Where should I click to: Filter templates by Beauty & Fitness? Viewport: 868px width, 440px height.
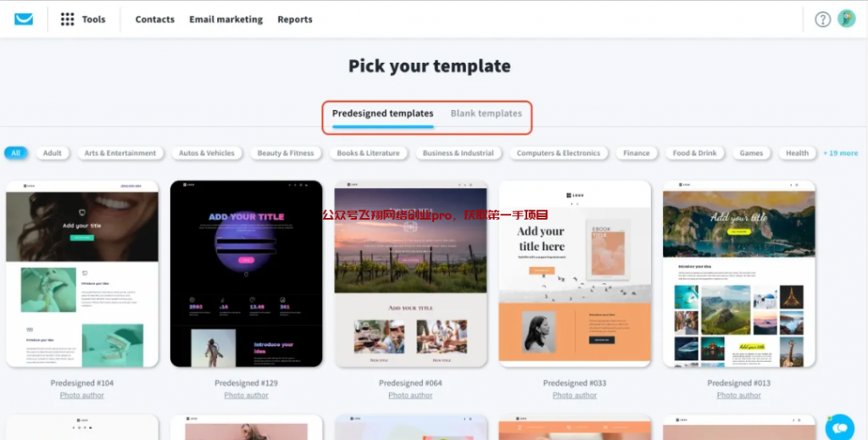tap(286, 153)
